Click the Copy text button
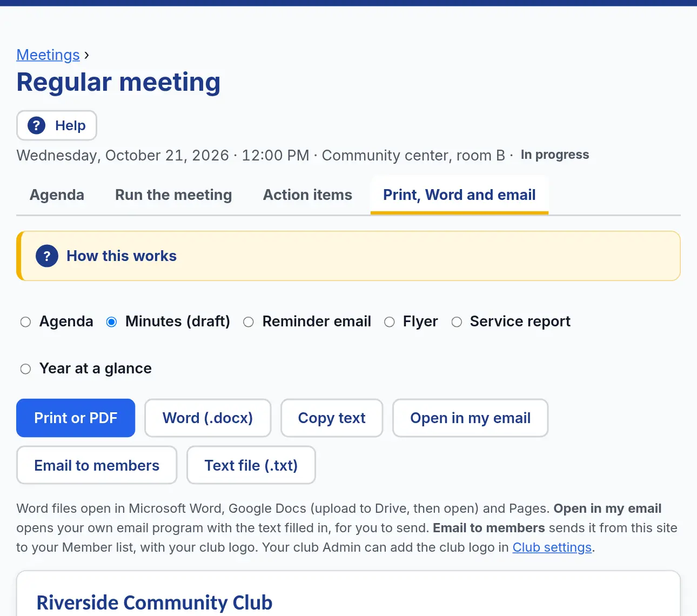 332,418
